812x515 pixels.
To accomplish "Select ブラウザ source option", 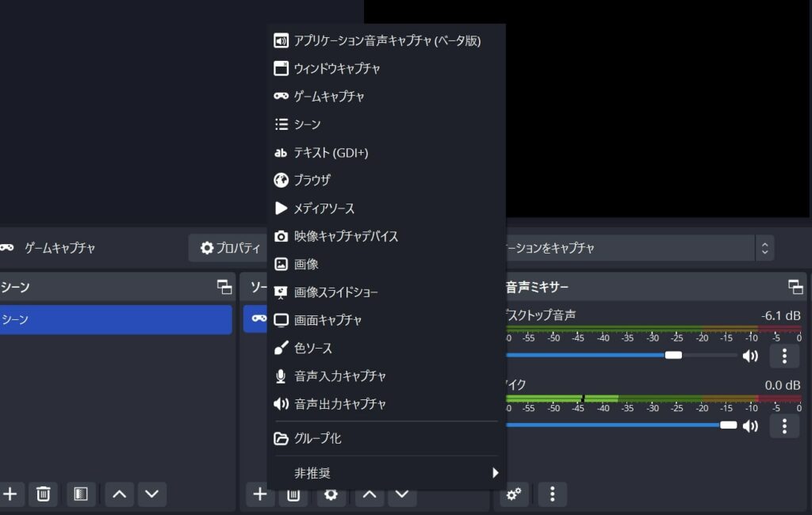I will pos(386,180).
